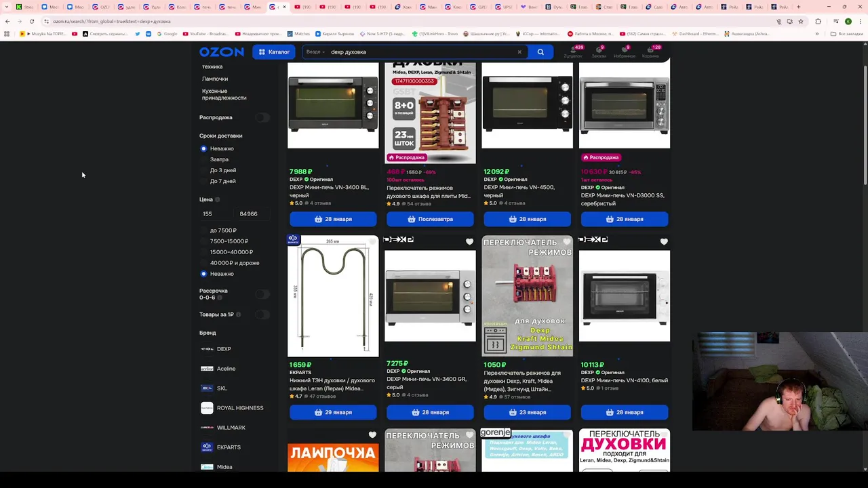868x488 pixels.
Task: Click the info icon next to Товары за 1₽
Action: tap(239, 314)
